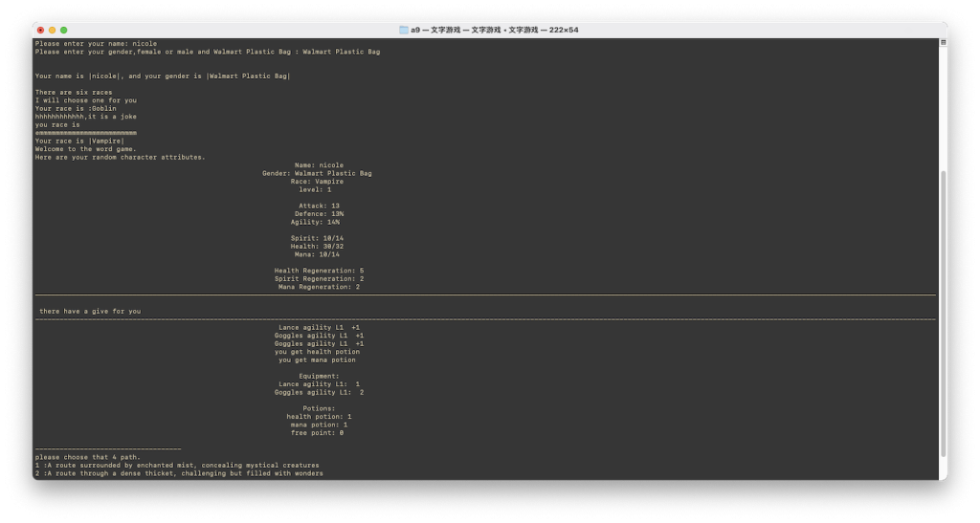Click the 'Health Regeneration: 5' line
Image resolution: width=980 pixels, height=523 pixels.
[x=318, y=271]
